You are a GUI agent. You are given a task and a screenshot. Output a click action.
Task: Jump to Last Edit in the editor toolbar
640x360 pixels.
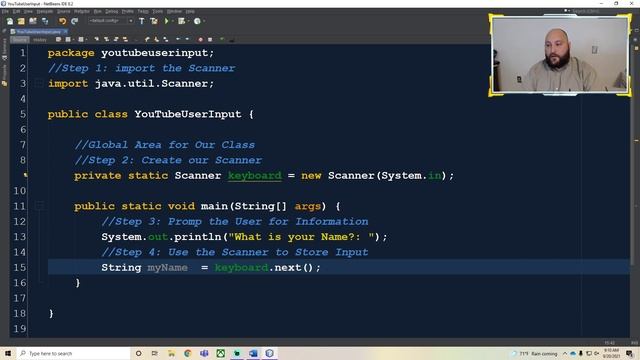pyautogui.click(x=58, y=39)
